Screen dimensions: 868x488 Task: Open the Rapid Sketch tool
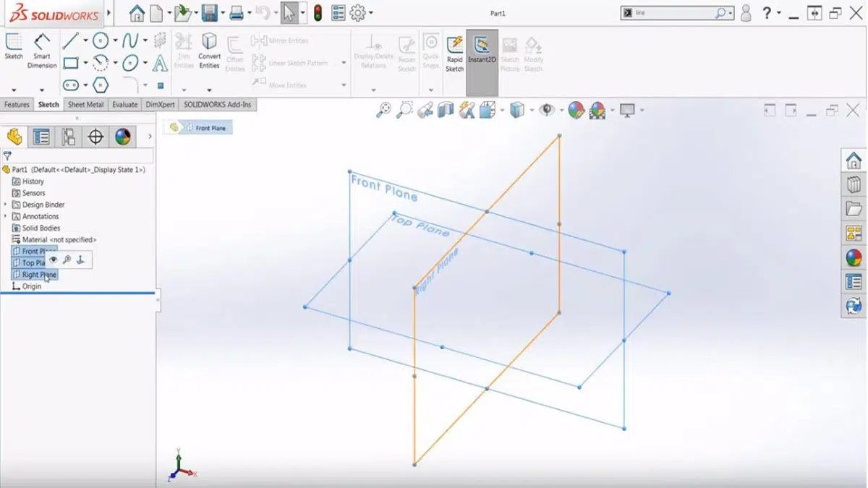(x=454, y=51)
